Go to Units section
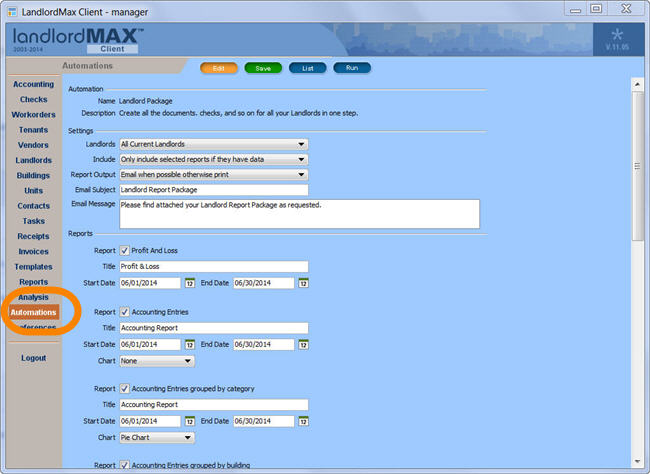 tap(34, 191)
